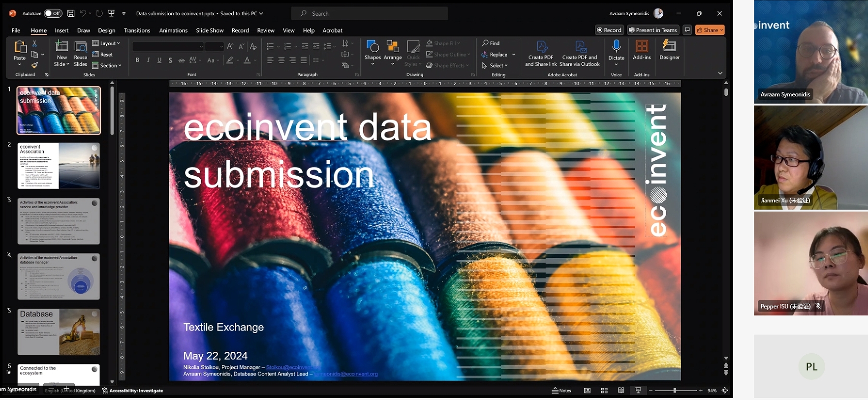Expand the Layout dropdown
The width and height of the screenshot is (868, 400).
pyautogui.click(x=106, y=43)
